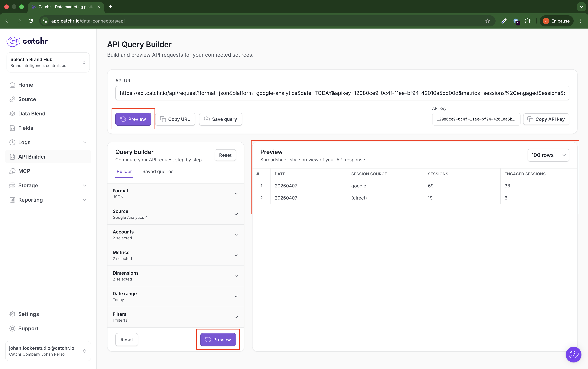Expand the Storage submenu
This screenshot has width=588, height=369.
(84, 185)
